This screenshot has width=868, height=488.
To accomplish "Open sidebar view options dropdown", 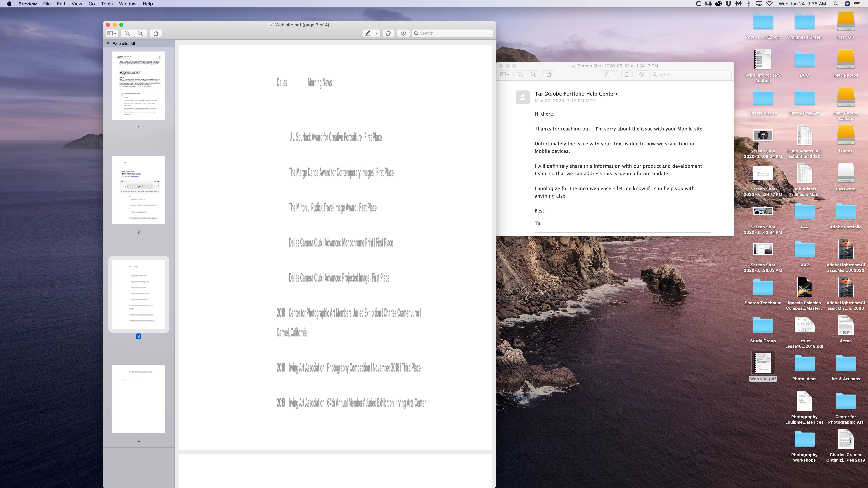I will pos(112,33).
